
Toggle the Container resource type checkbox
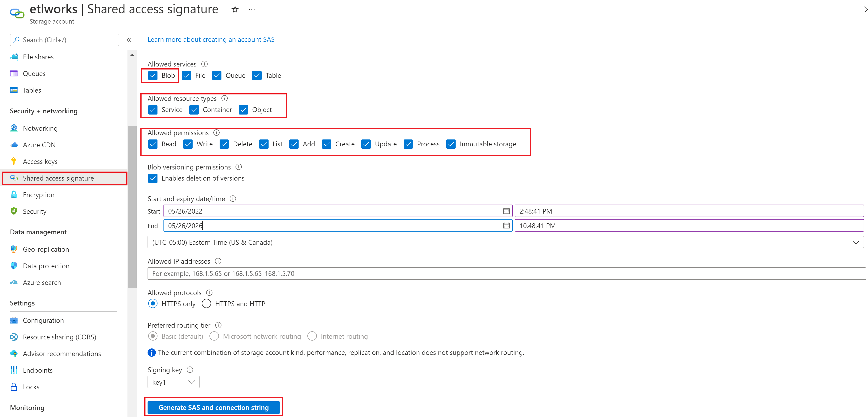click(194, 110)
